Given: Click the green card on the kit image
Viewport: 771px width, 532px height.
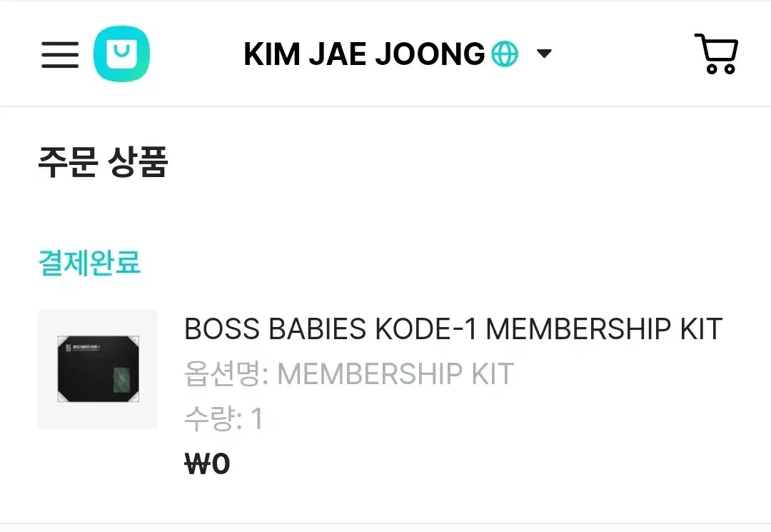Looking at the screenshot, I should (x=121, y=378).
